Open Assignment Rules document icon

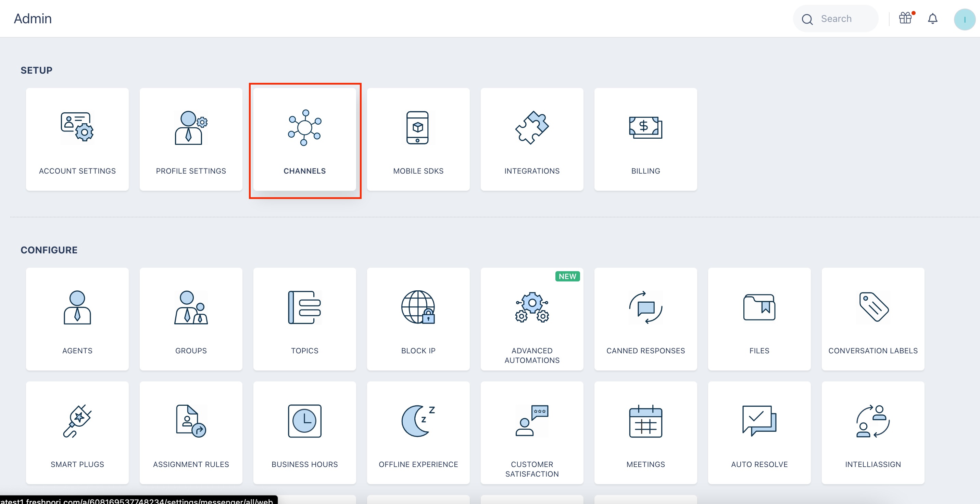tap(191, 421)
